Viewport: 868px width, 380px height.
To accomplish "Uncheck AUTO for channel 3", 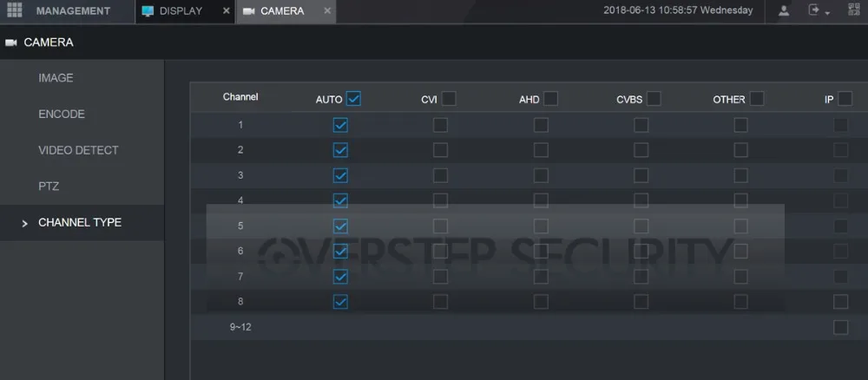I will pos(340,175).
